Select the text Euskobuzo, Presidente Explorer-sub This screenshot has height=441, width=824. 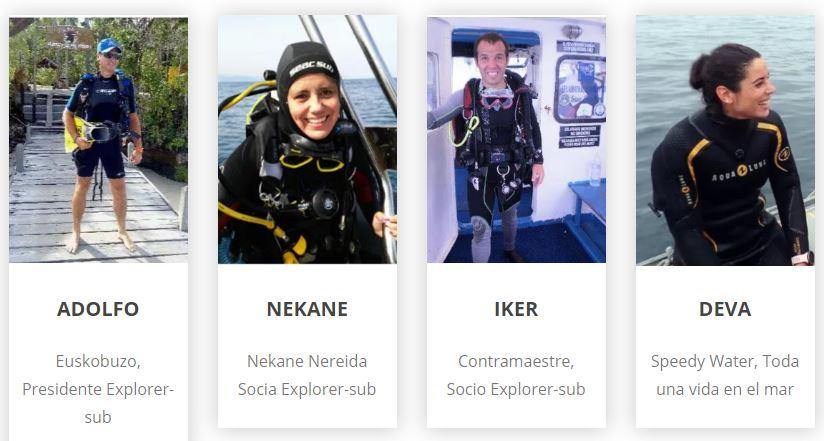(x=98, y=389)
